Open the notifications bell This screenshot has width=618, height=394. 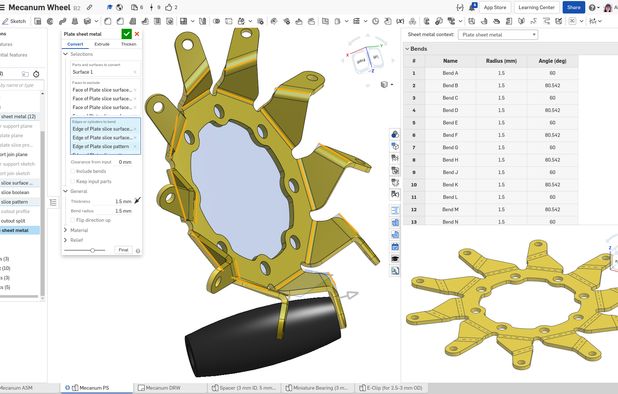click(x=473, y=7)
